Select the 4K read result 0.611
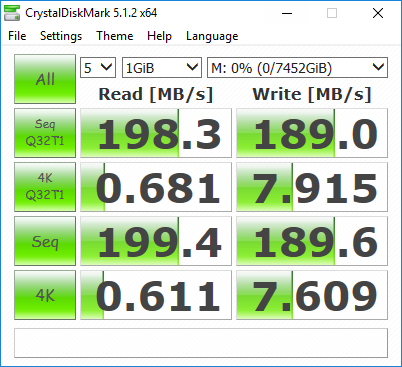This screenshot has width=402, height=367. [x=156, y=295]
